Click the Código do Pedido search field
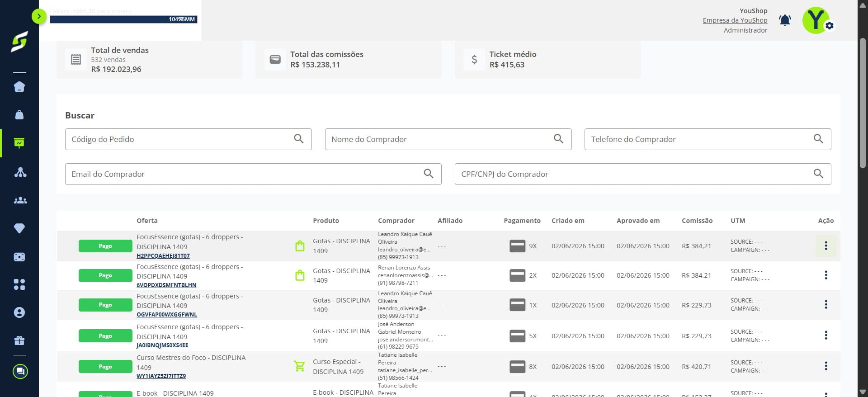 click(x=188, y=139)
